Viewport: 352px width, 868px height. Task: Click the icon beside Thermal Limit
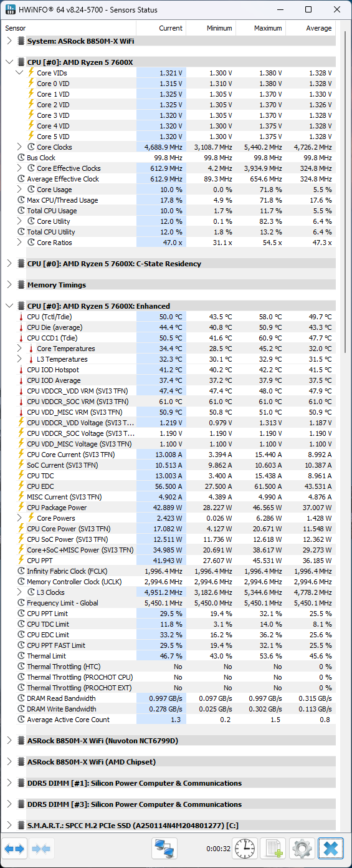click(x=21, y=656)
